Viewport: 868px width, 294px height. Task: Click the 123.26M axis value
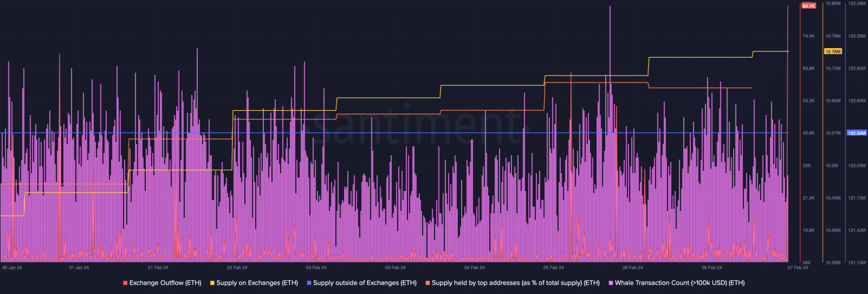click(857, 36)
